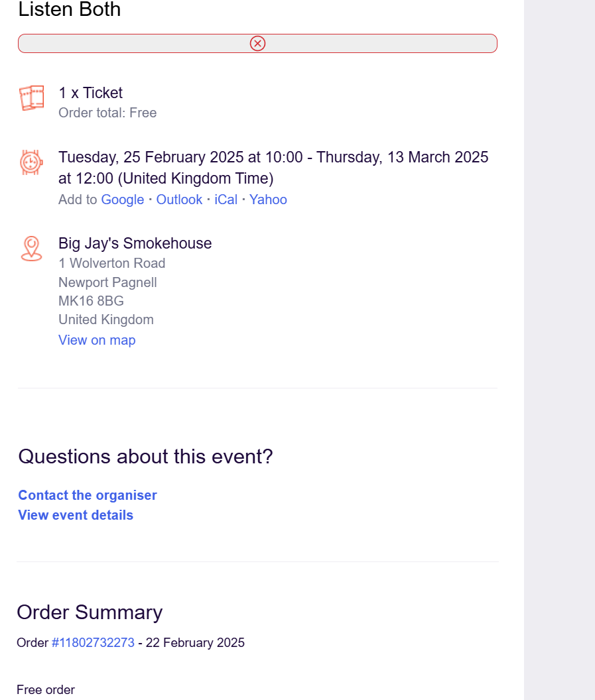Add event to Google calendar

pyautogui.click(x=123, y=200)
